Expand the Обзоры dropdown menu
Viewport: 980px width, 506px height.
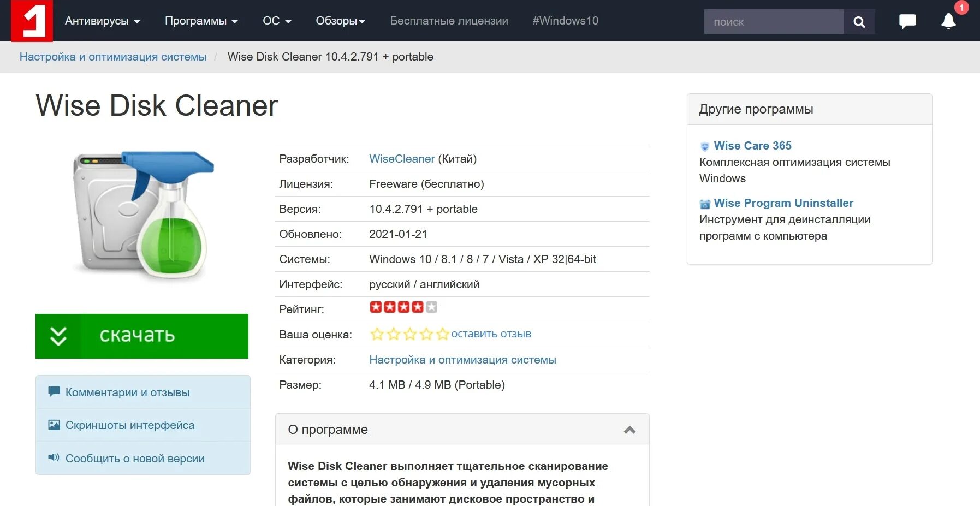pyautogui.click(x=340, y=21)
